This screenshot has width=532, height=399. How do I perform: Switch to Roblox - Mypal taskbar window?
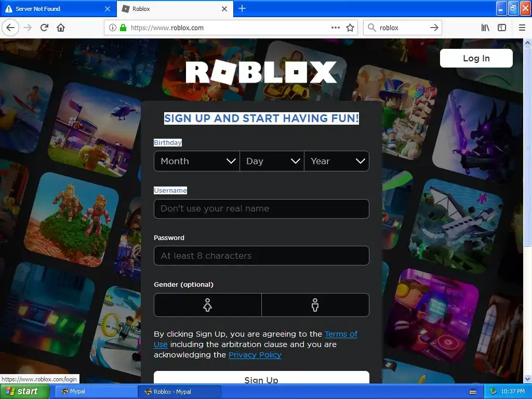[179, 392]
